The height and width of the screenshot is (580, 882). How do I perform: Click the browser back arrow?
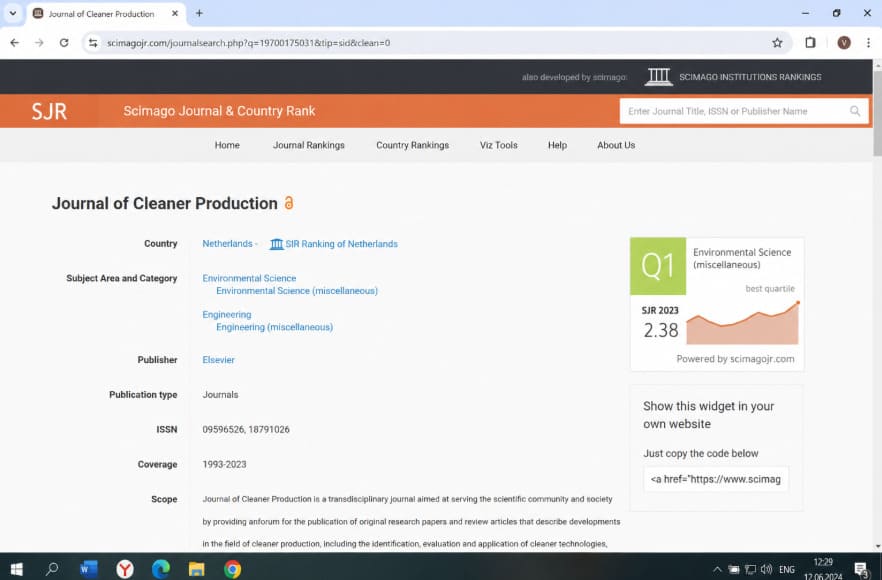pos(15,43)
